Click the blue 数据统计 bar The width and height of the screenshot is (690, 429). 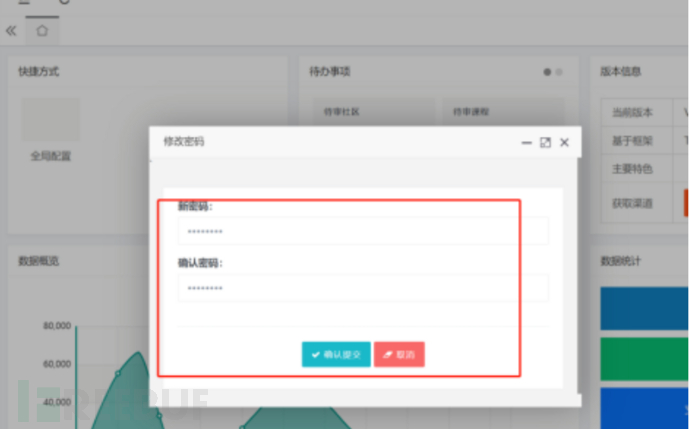point(644,308)
